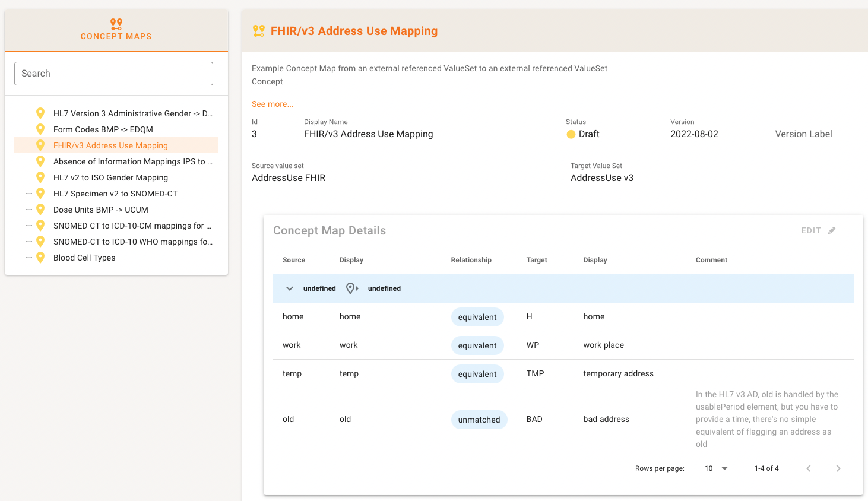Click the next page arrow

[x=838, y=468]
